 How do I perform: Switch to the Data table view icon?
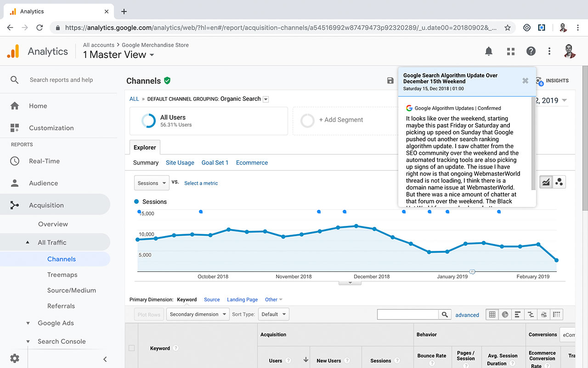pyautogui.click(x=492, y=315)
